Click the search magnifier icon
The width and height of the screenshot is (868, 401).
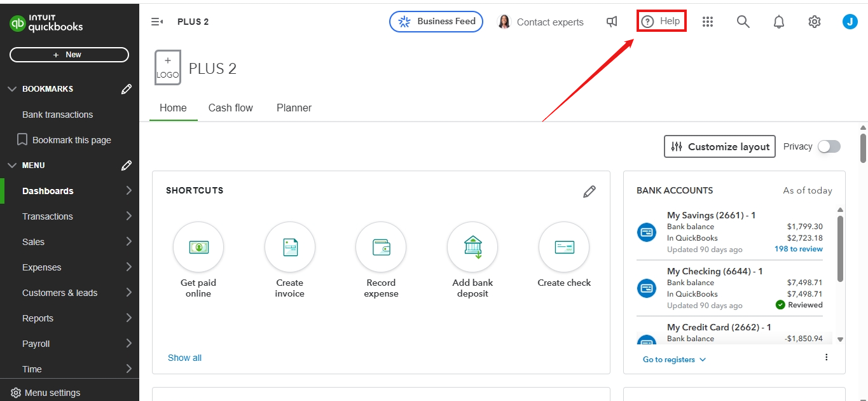(743, 22)
